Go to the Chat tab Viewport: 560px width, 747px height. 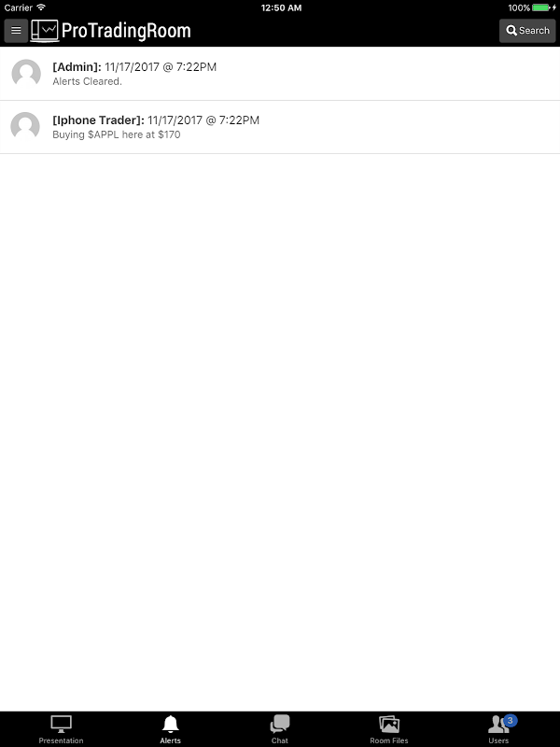click(279, 729)
